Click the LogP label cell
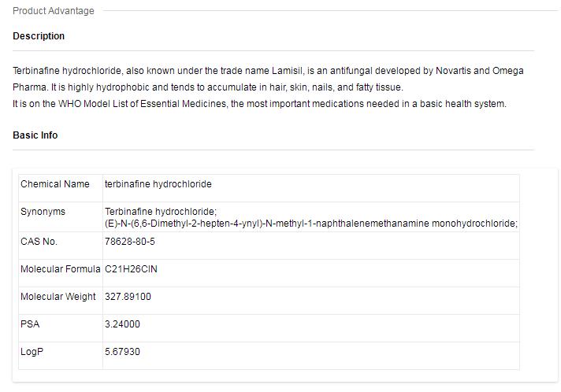This screenshot has width=561, height=392. click(32, 352)
